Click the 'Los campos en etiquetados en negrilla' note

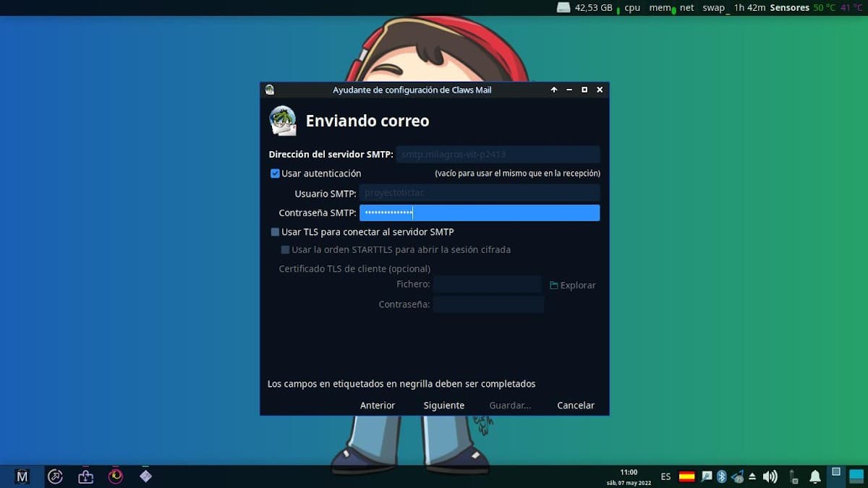(x=401, y=384)
